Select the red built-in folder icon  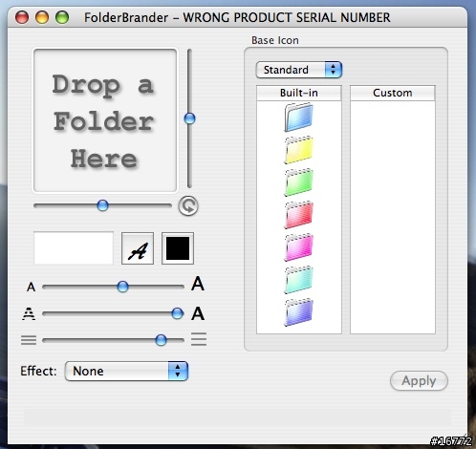pos(298,215)
